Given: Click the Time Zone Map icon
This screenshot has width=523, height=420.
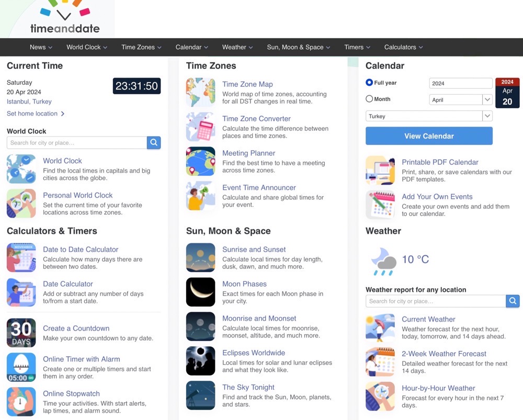Looking at the screenshot, I should tap(200, 93).
